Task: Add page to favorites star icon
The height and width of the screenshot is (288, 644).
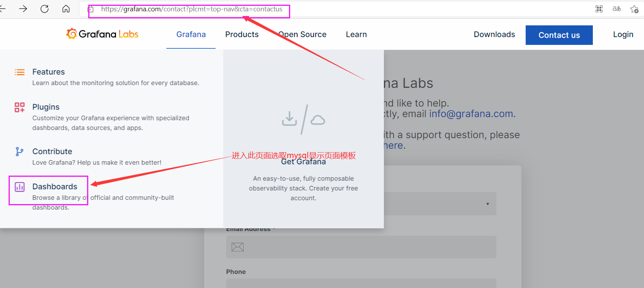Action: pyautogui.click(x=634, y=9)
